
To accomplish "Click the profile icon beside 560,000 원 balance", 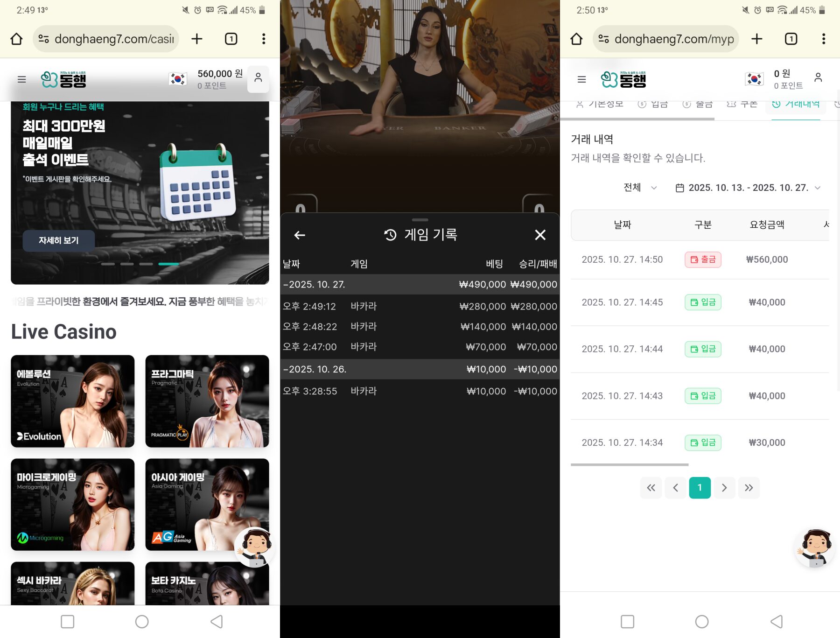I will point(258,78).
